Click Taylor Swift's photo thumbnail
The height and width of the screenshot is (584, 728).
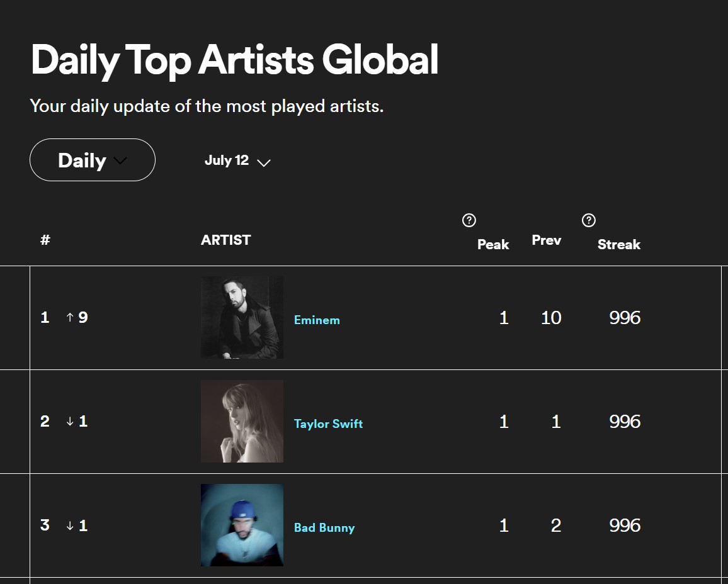pos(242,420)
